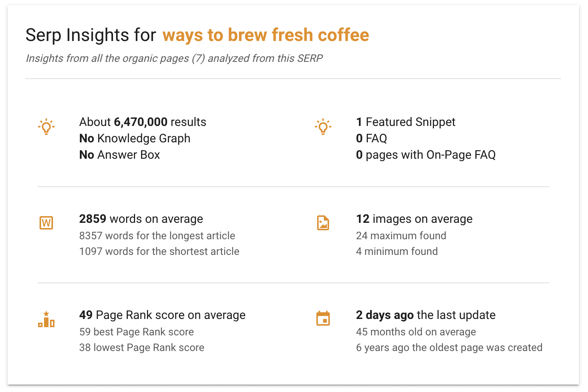Screen dimensions: 588x392
Task: Click the image icon for images average
Action: [x=323, y=223]
